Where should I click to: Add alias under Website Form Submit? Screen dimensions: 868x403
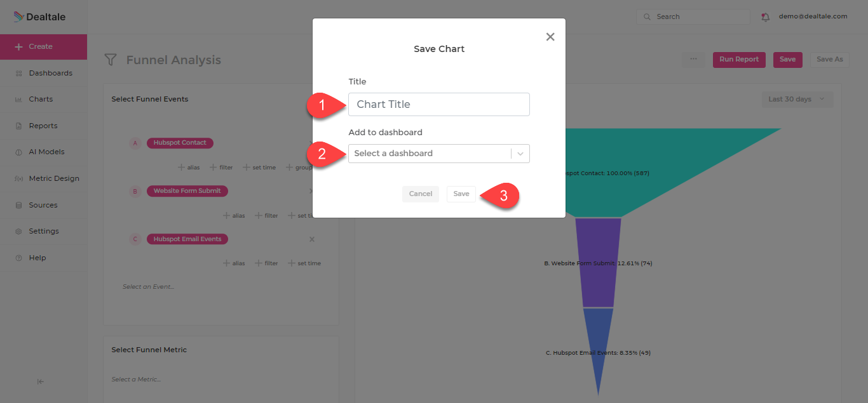point(234,216)
